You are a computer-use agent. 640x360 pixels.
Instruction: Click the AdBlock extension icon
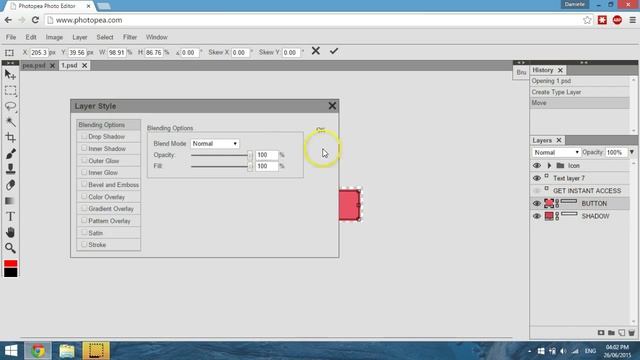(617, 20)
